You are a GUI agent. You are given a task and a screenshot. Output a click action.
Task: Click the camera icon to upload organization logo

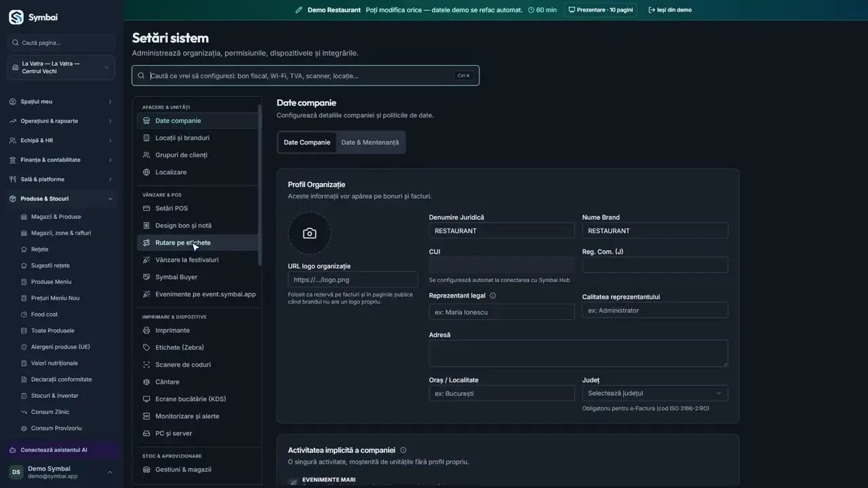[310, 233]
